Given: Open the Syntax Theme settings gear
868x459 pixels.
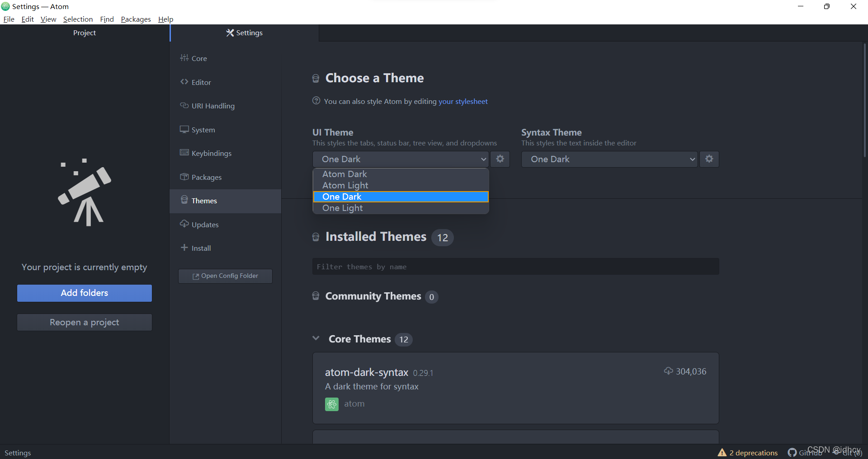Looking at the screenshot, I should tap(709, 159).
